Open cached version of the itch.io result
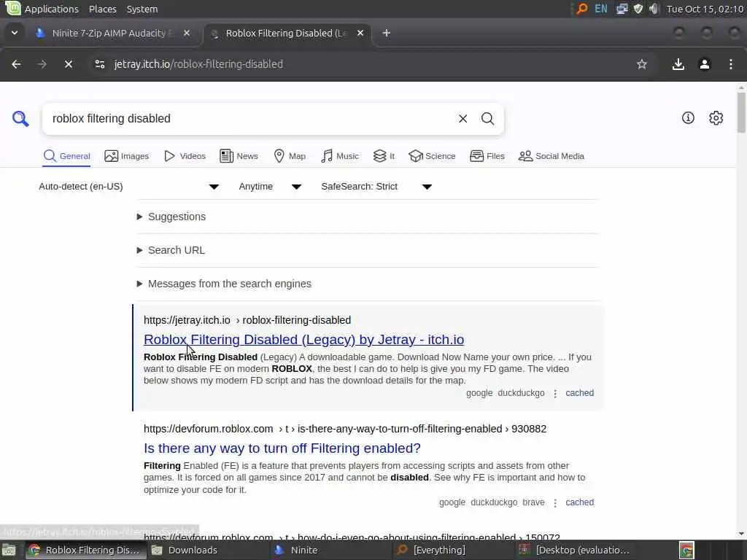Image resolution: width=747 pixels, height=560 pixels. click(579, 393)
